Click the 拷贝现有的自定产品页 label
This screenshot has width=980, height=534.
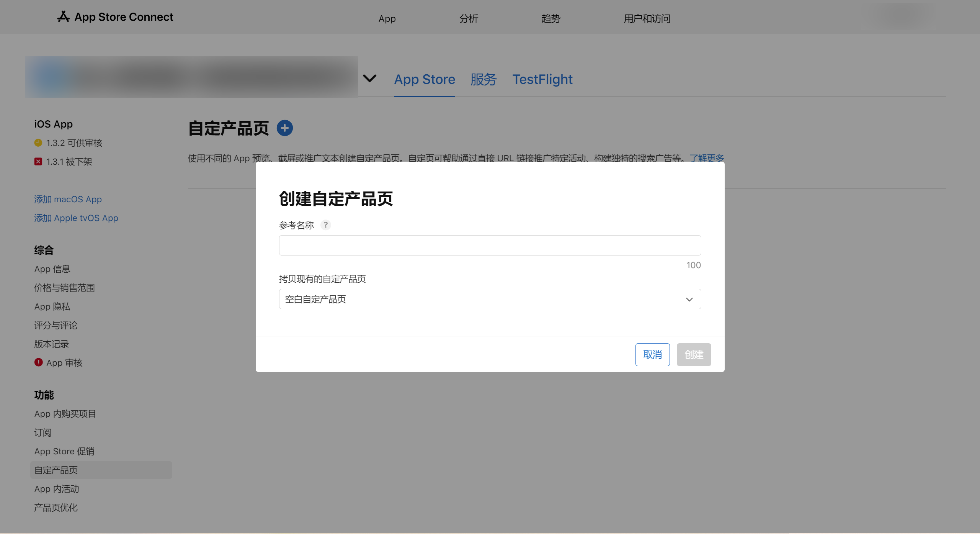(322, 279)
